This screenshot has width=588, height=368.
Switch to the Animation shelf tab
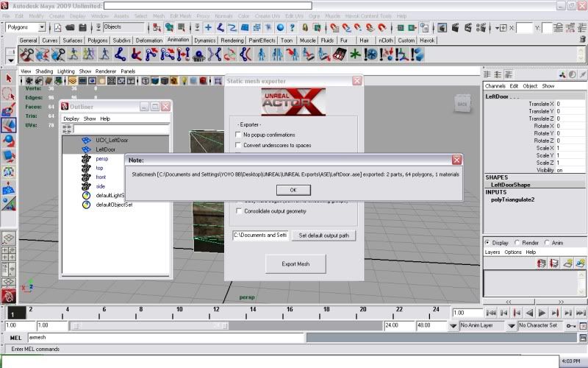[x=178, y=40]
